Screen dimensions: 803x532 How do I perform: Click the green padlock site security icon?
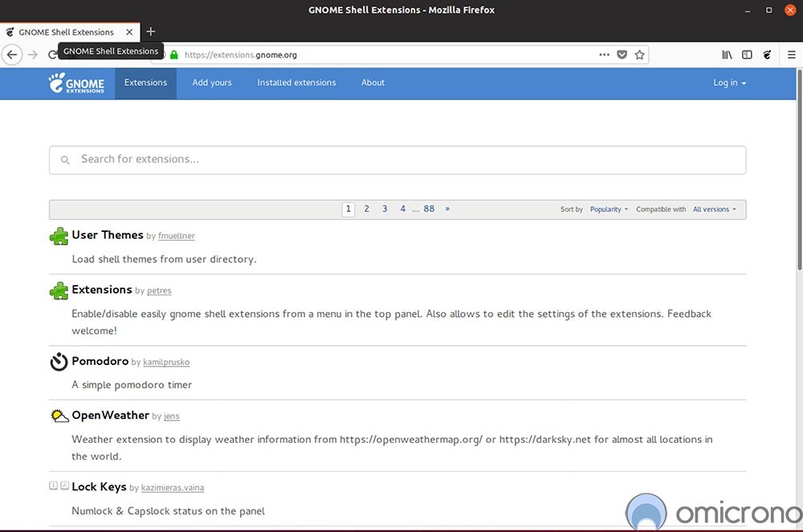click(x=174, y=55)
